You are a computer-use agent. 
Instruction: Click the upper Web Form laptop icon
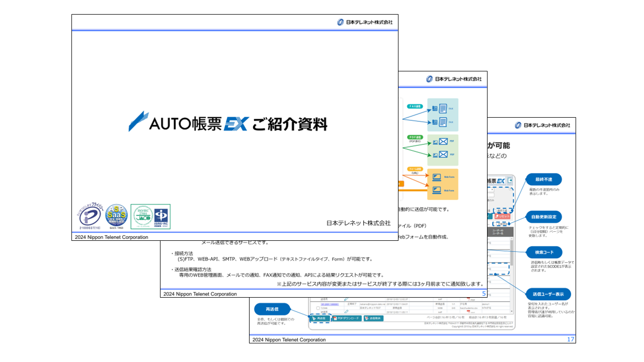coord(437,177)
